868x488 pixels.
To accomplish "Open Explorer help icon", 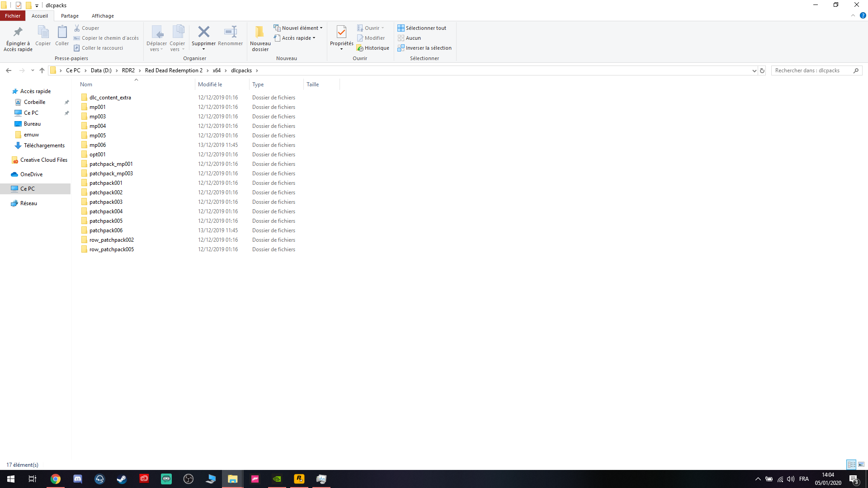I will tap(863, 15).
